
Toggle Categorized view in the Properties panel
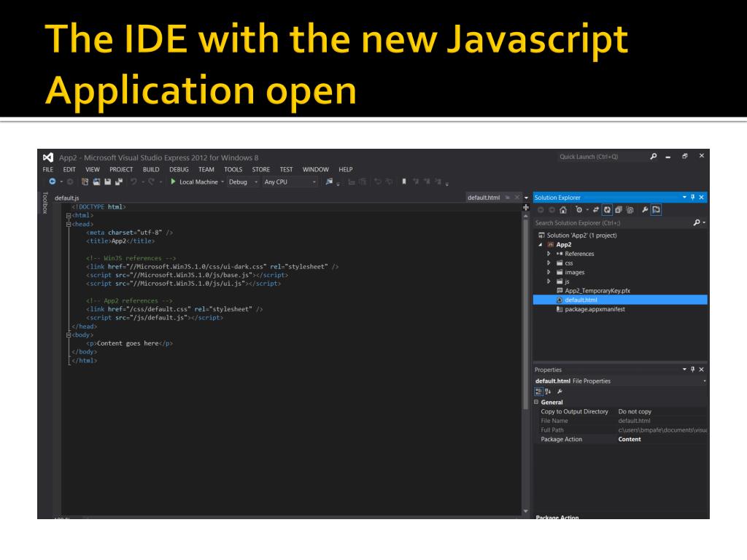[538, 392]
